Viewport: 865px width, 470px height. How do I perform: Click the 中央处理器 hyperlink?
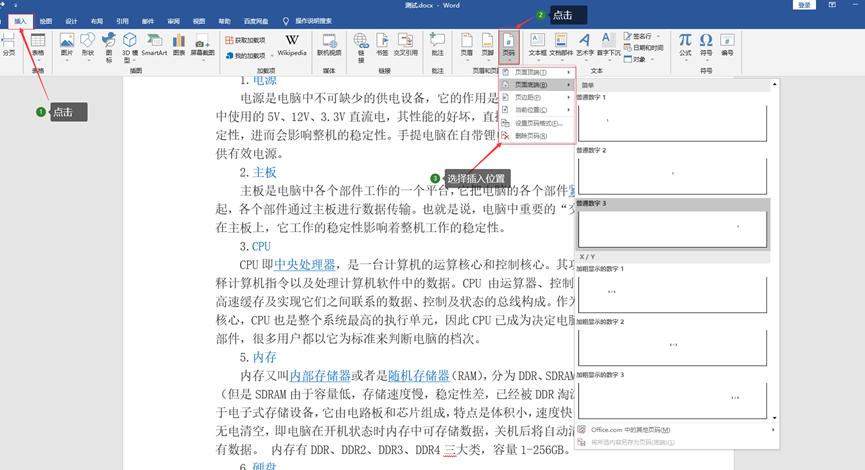click(x=305, y=265)
